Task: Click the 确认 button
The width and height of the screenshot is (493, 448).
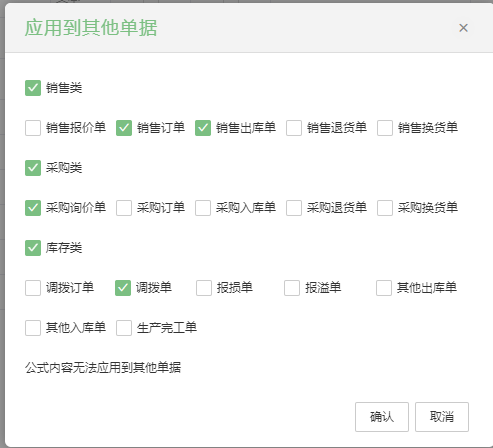Action: [382, 417]
